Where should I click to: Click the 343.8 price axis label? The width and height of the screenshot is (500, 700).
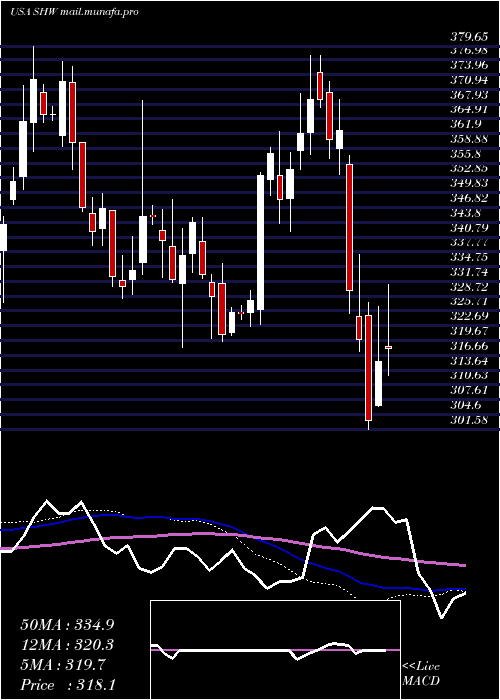(465, 212)
